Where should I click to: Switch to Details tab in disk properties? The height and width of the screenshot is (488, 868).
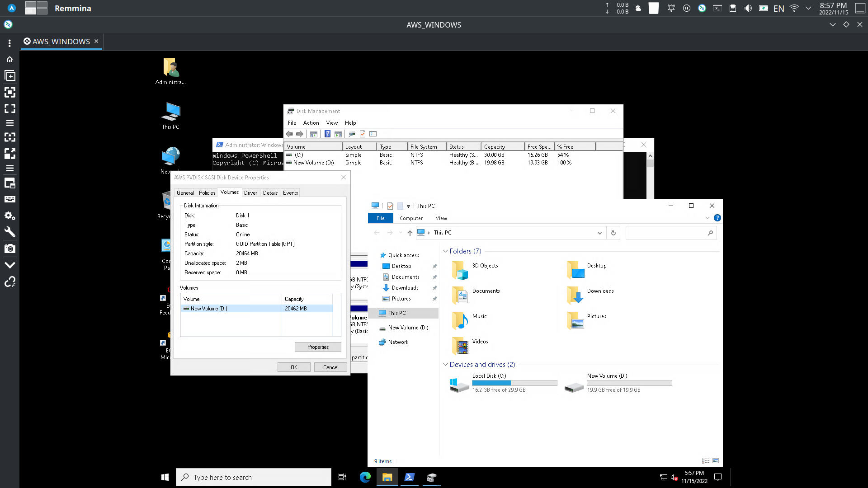pos(270,193)
